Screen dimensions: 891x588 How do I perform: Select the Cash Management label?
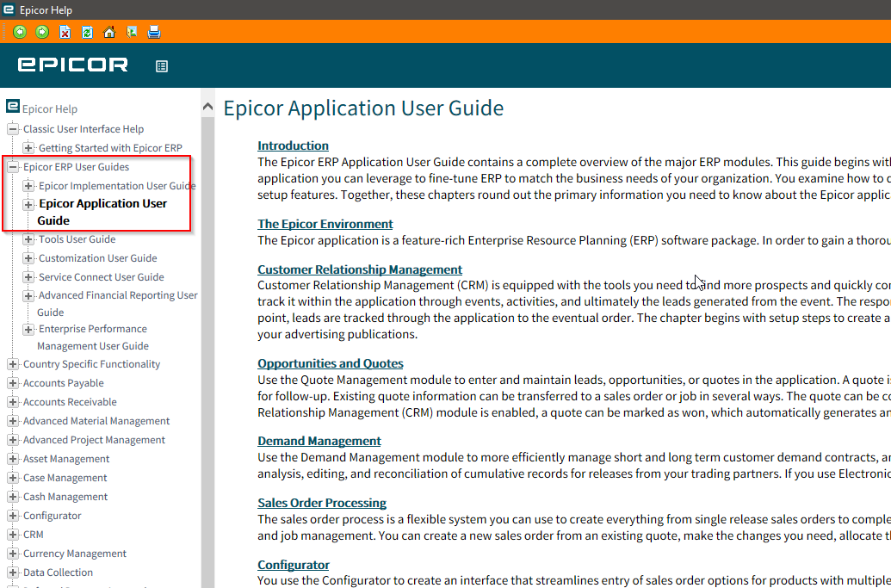pos(65,497)
